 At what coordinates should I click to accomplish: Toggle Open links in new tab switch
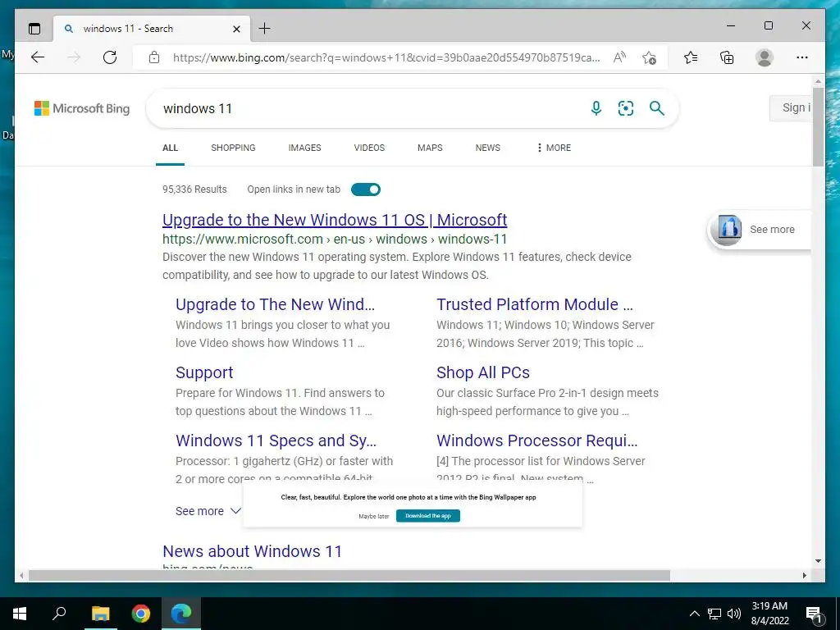tap(366, 189)
